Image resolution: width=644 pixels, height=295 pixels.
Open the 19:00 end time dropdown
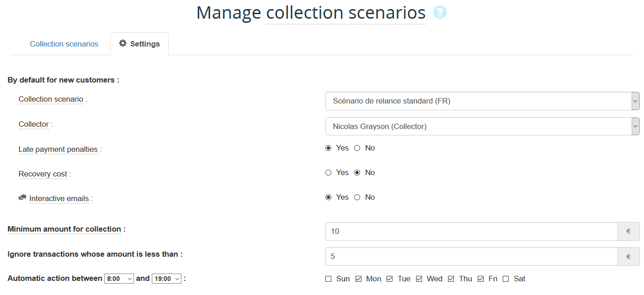166,279
